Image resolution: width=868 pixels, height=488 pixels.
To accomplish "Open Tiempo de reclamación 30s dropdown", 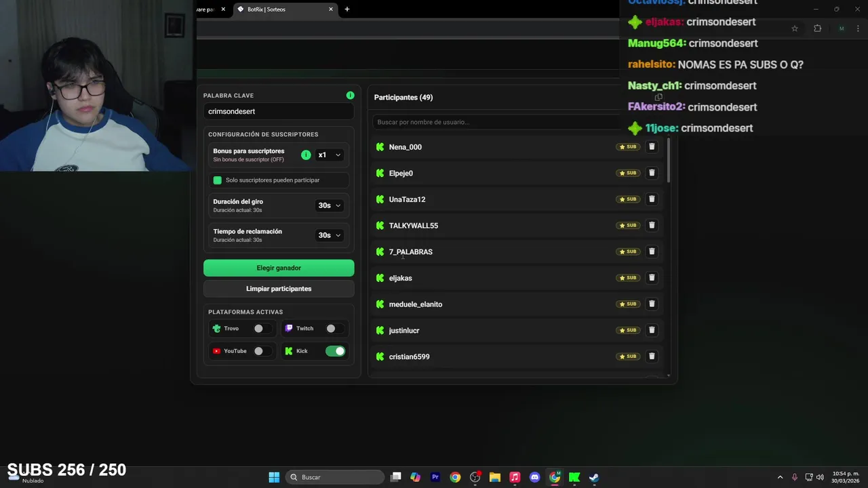I will 330,235.
